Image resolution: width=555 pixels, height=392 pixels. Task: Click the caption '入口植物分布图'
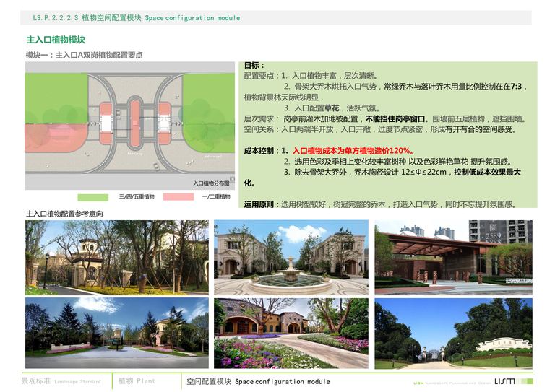click(211, 183)
